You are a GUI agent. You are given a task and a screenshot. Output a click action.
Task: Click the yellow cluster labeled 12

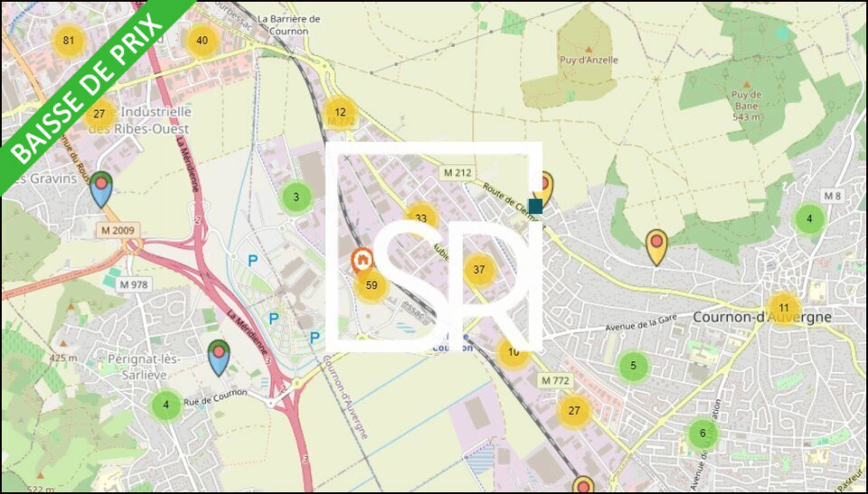340,112
